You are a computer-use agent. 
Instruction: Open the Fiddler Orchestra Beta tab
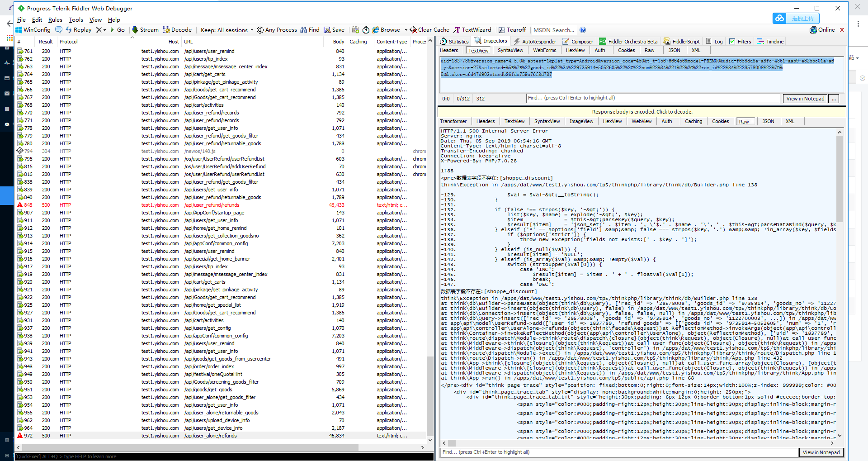628,41
